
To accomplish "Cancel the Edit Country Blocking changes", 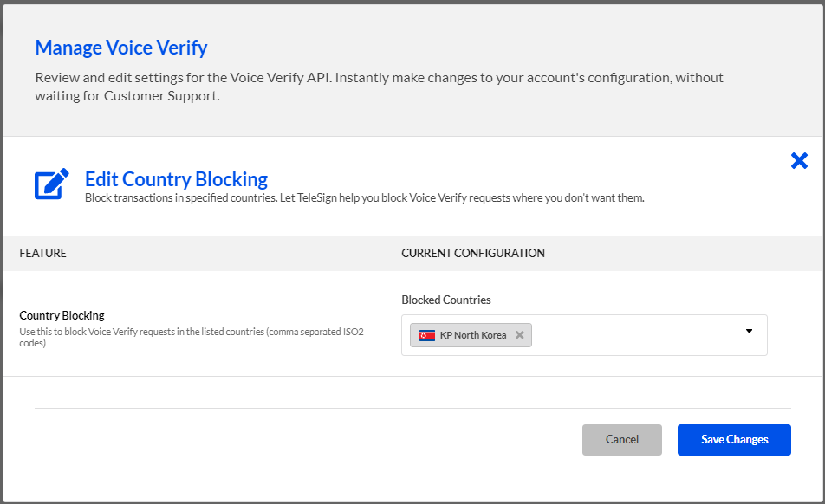I will click(621, 439).
